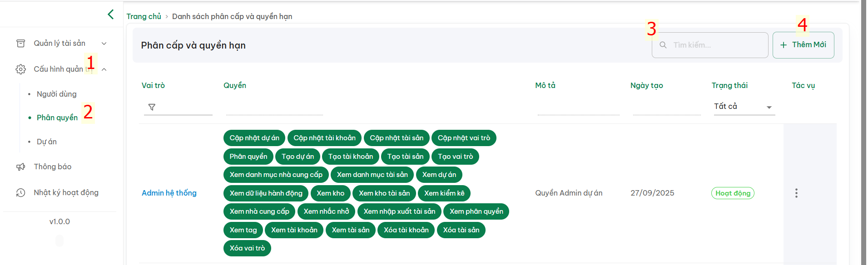Click the asset management archive icon
The image size is (868, 265).
tap(21, 44)
